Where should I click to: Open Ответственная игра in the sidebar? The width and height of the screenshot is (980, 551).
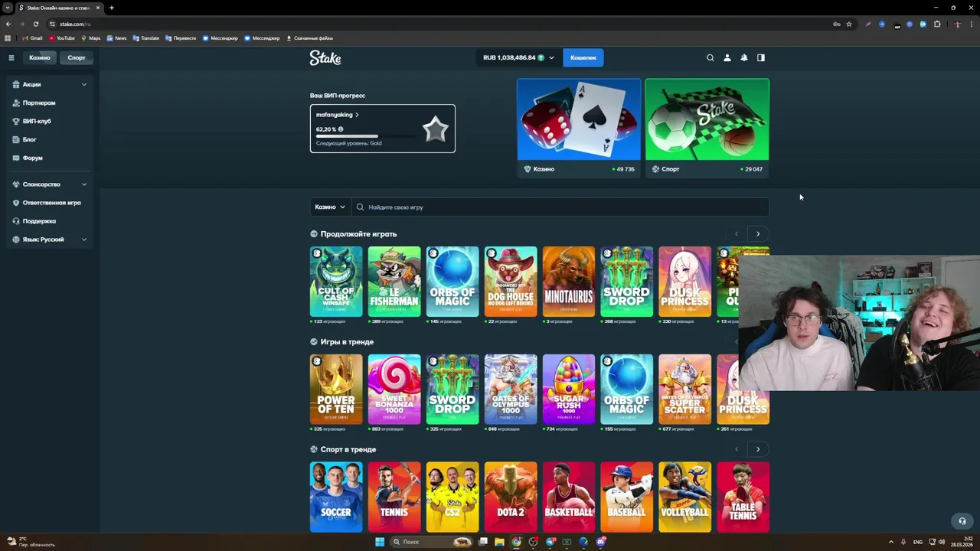(50, 203)
